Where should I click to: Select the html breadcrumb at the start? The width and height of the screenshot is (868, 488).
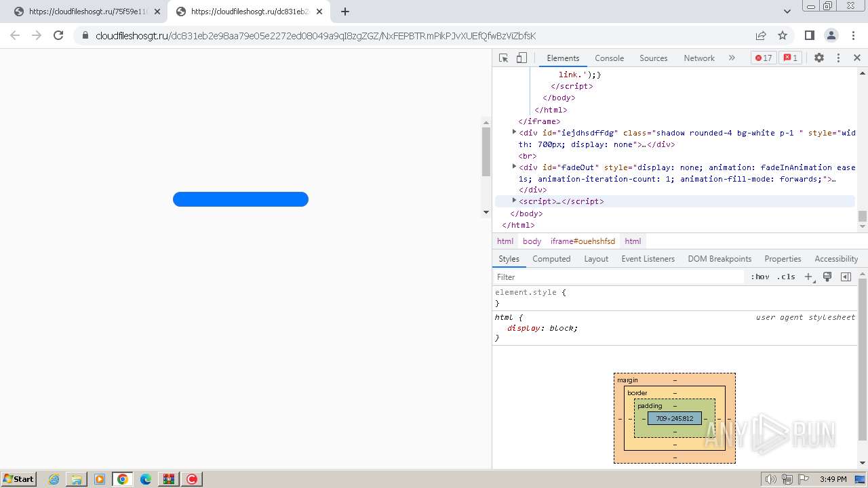[x=505, y=241]
